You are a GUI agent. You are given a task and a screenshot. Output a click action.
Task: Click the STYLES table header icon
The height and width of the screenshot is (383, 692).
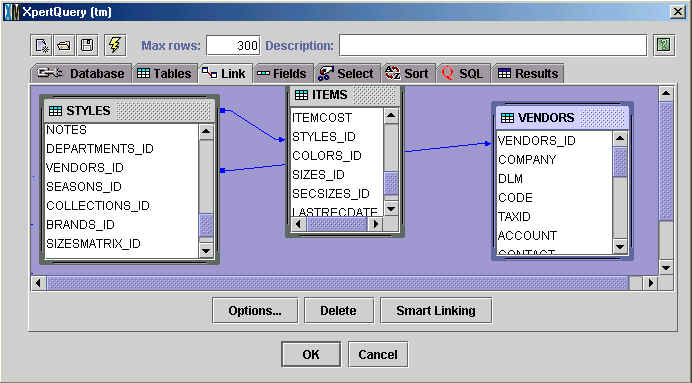(55, 110)
